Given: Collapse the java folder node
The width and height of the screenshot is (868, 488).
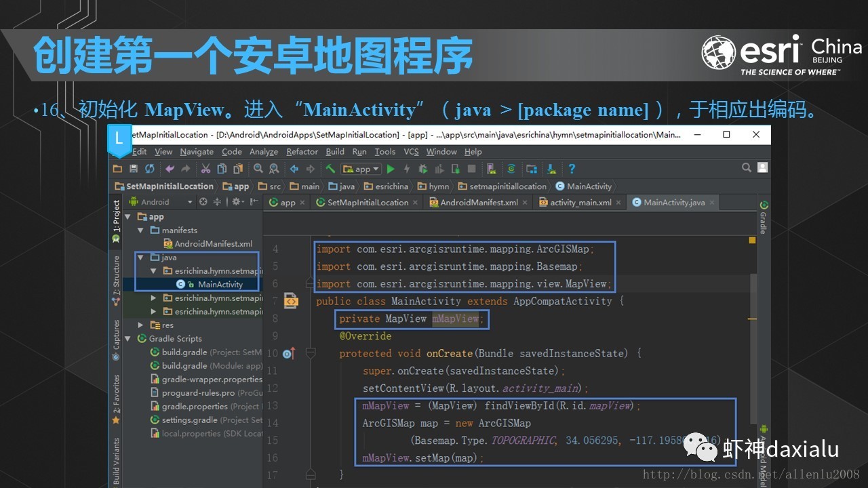Looking at the screenshot, I should coord(141,258).
